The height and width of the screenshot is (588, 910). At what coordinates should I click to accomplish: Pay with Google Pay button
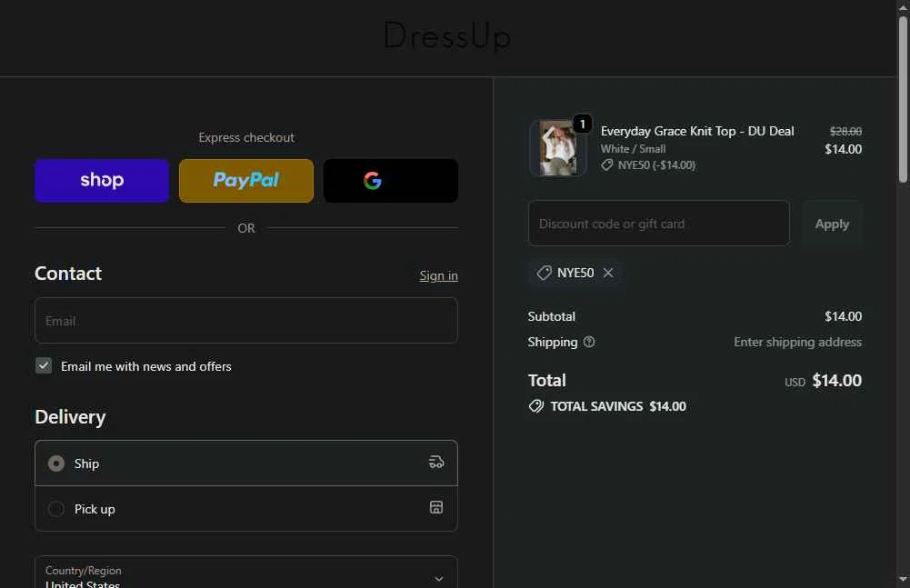click(x=391, y=181)
